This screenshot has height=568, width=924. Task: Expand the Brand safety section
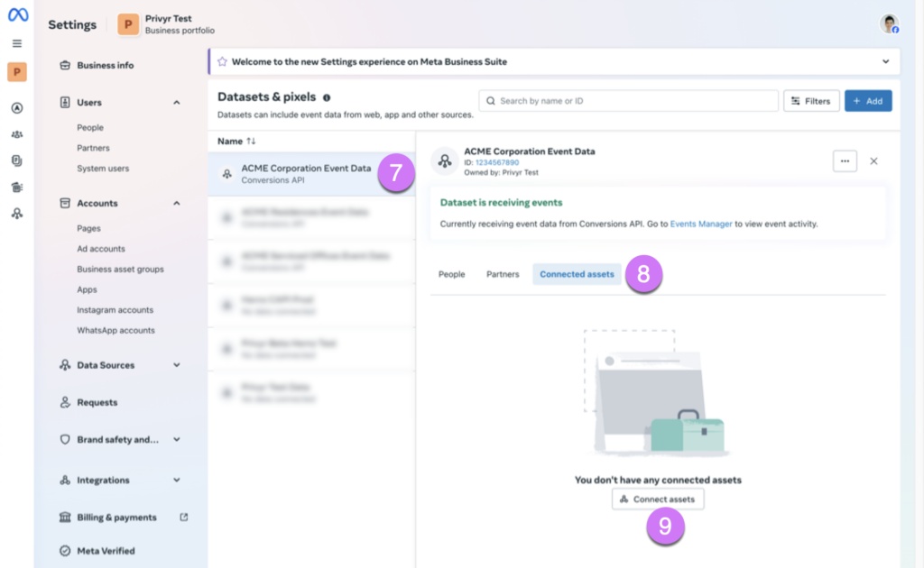pos(177,440)
